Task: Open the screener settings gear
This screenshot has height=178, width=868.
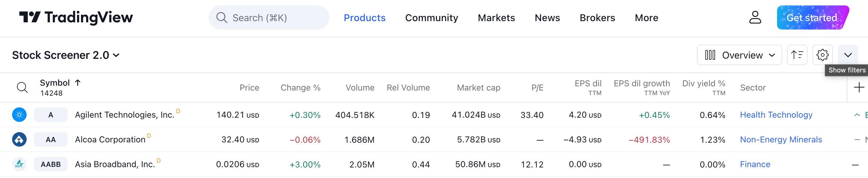Action: point(822,55)
